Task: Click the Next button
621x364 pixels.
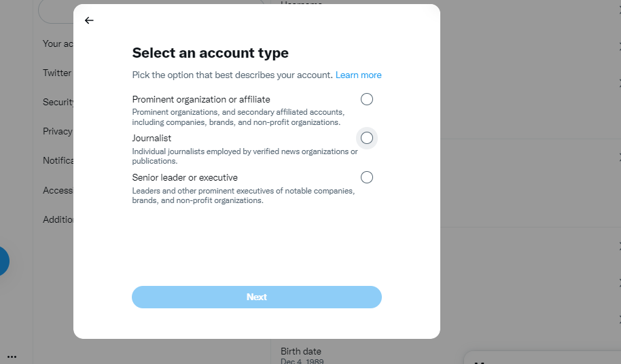Action: [257, 297]
